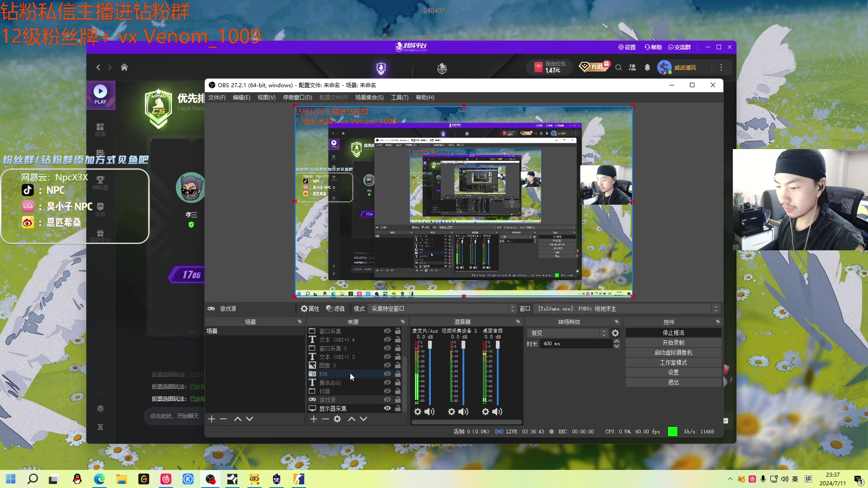The image size is (868, 488).
Task: Open 视图(V) menu in OBS
Action: (x=267, y=98)
